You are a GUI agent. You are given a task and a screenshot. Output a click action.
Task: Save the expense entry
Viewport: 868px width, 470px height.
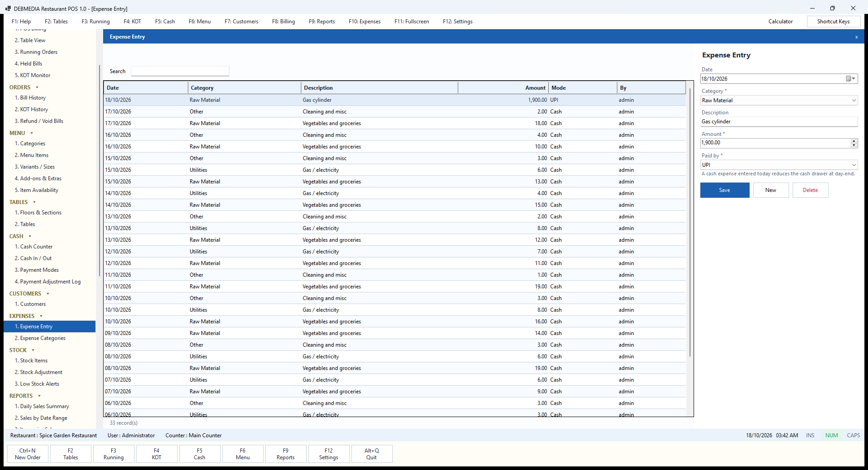pos(725,190)
